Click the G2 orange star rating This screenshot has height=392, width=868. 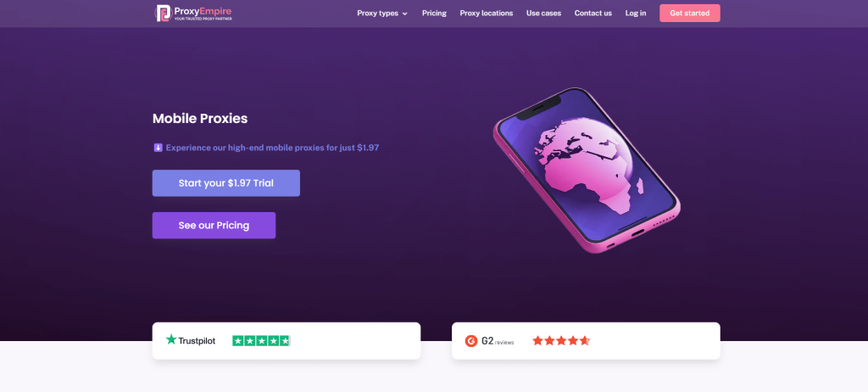point(561,340)
